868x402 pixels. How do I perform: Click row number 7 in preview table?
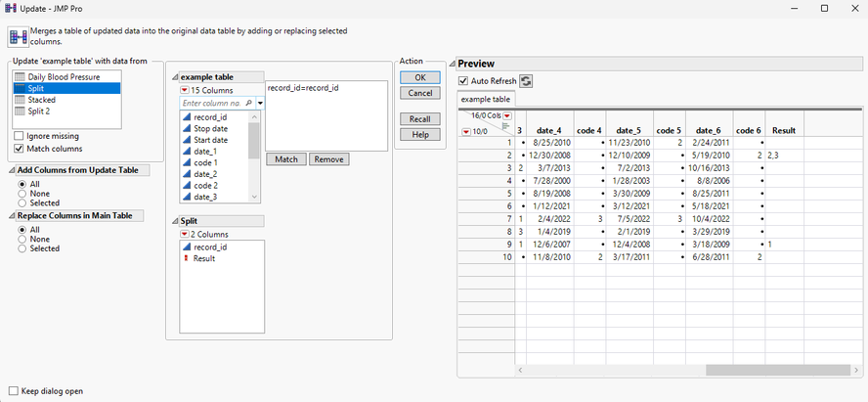click(x=487, y=219)
